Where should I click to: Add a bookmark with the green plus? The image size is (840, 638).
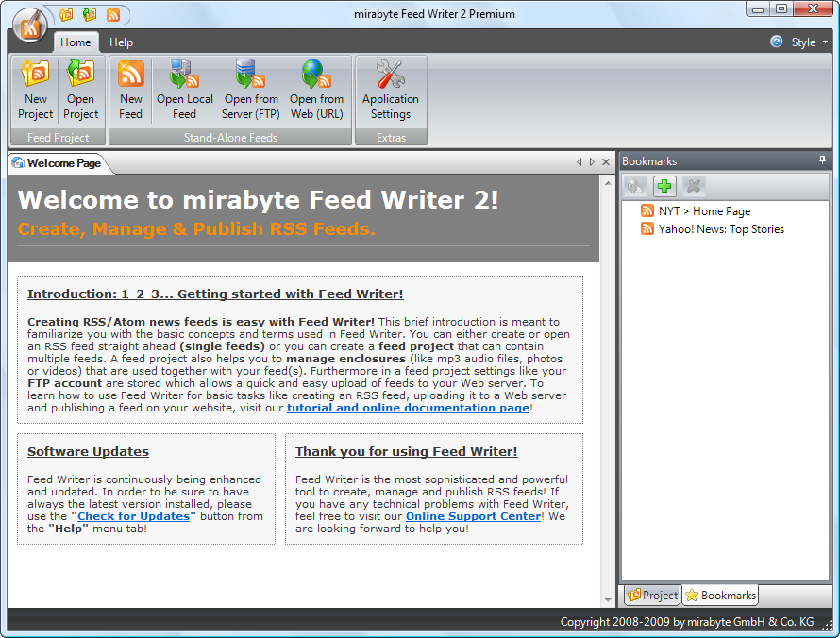click(666, 187)
